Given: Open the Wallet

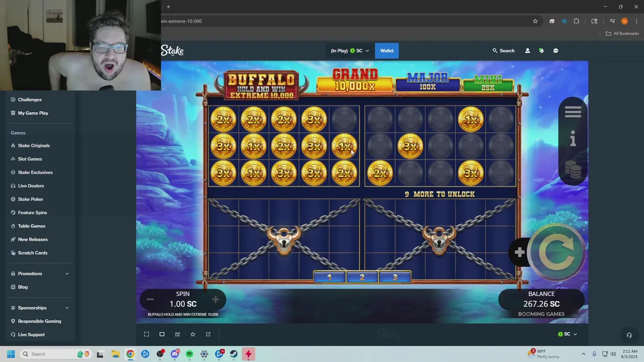Looking at the screenshot, I should [387, 51].
